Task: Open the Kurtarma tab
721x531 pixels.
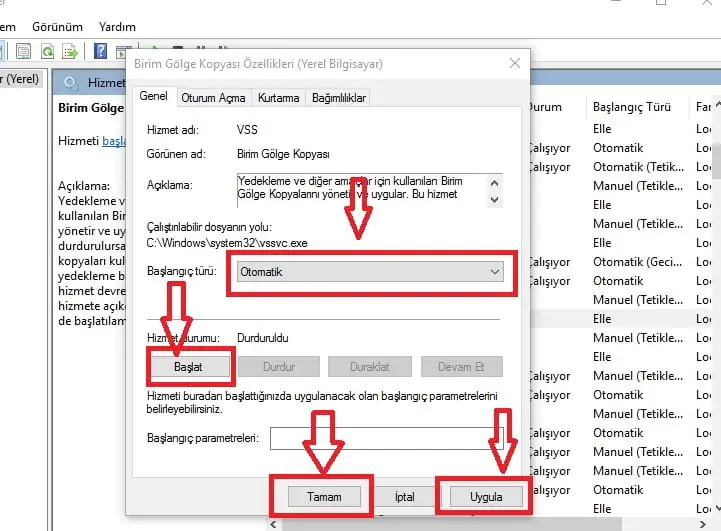Action: [x=279, y=98]
